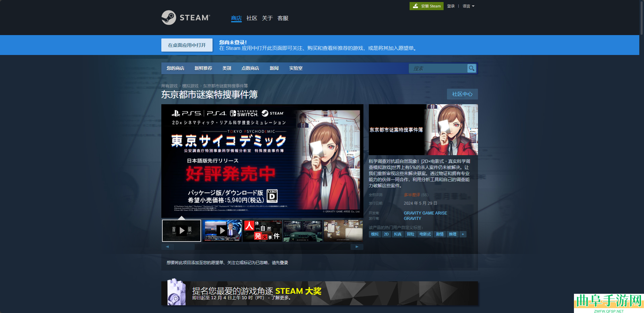644x313 pixels.
Task: Select the 人体自然発火事件 screenshot thumbnail
Action: (x=262, y=231)
